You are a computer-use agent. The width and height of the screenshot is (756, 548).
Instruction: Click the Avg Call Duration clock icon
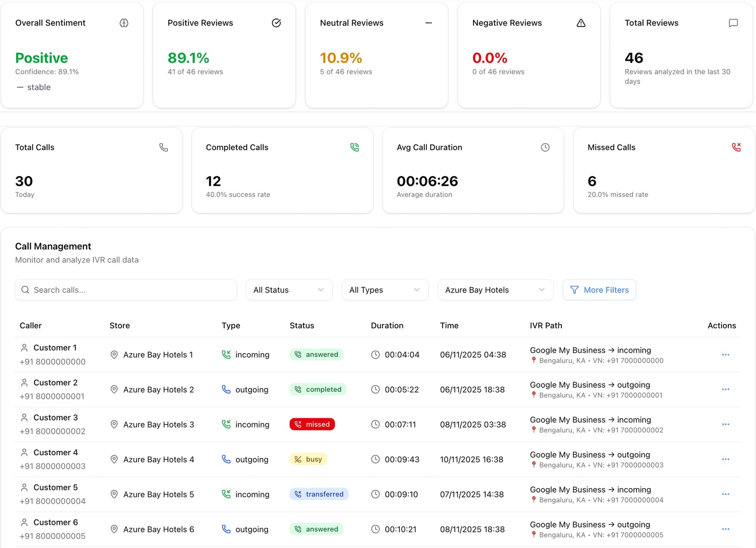pos(545,147)
